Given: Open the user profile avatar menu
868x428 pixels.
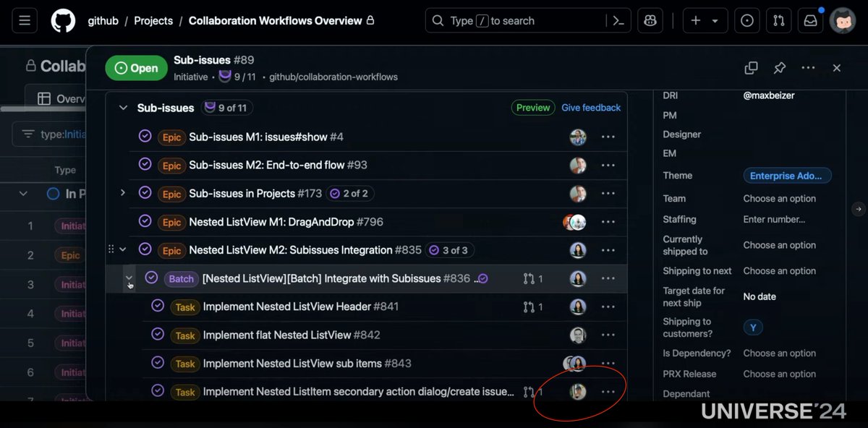Looking at the screenshot, I should coord(843,20).
